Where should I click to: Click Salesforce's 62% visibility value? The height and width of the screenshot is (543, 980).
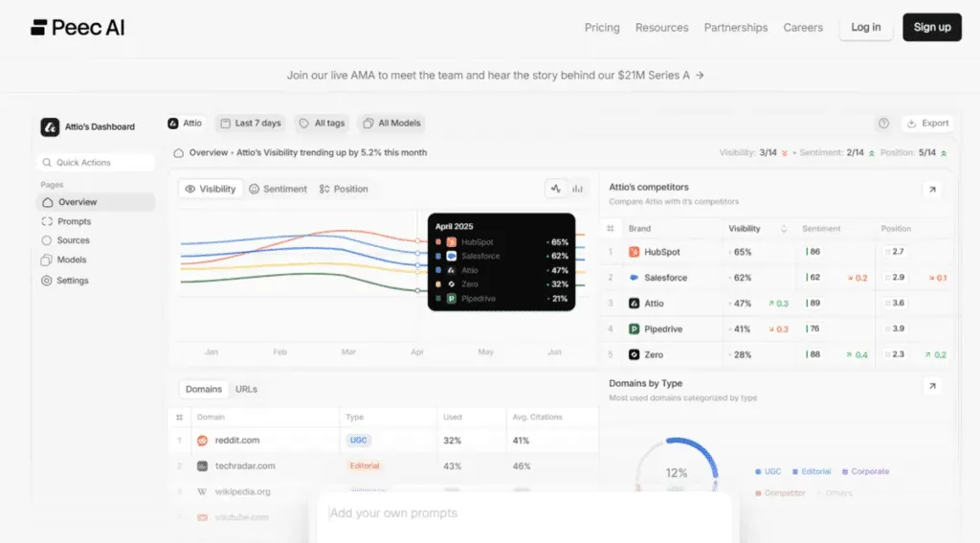(x=743, y=278)
